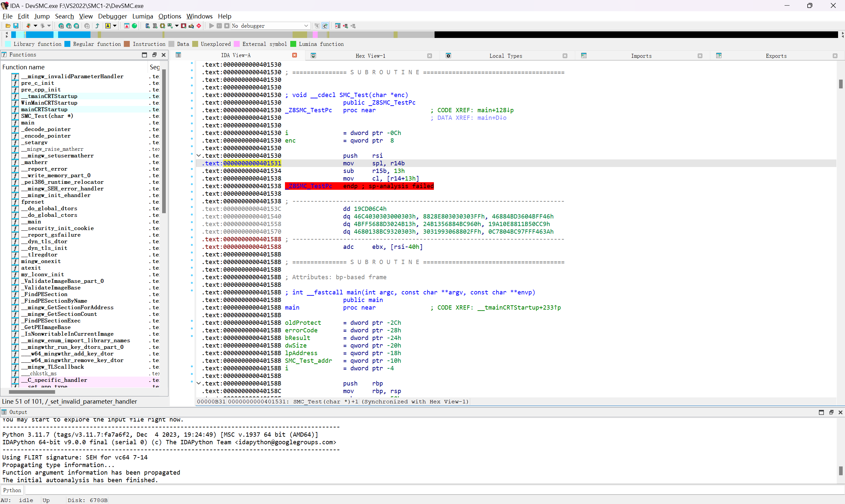Viewport: 845px width, 504px height.
Task: Click the red square breakpoint list icon
Action: (x=184, y=26)
